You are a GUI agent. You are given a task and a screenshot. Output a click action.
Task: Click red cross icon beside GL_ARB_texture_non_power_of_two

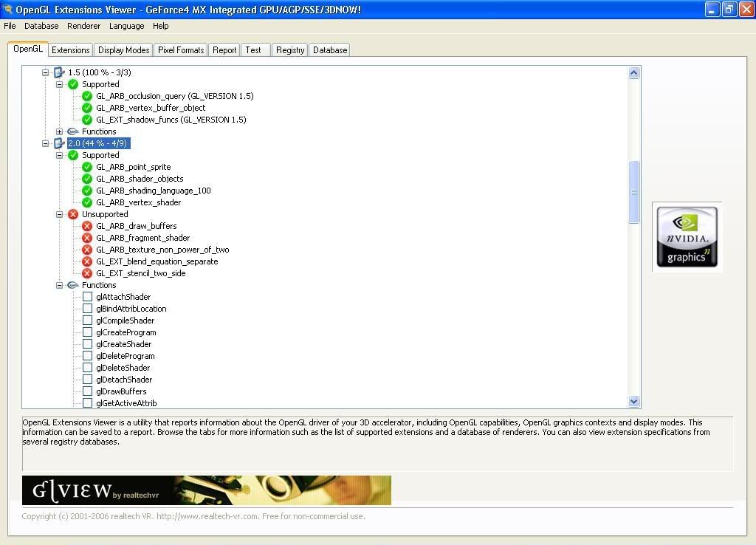coord(87,250)
